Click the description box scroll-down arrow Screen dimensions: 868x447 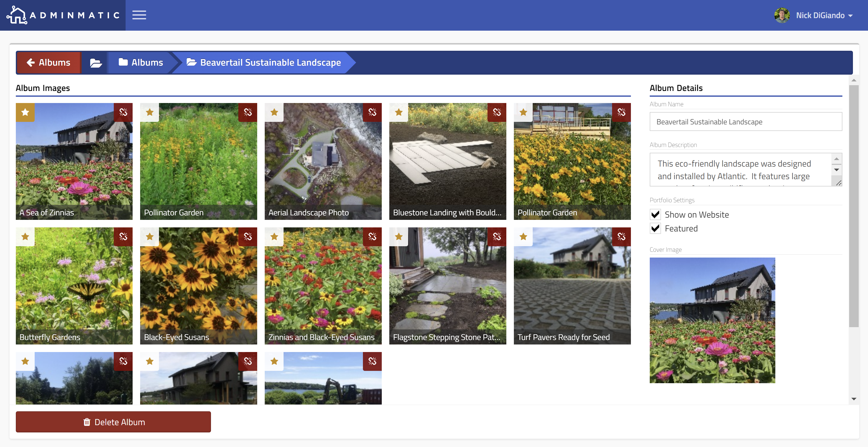click(836, 170)
